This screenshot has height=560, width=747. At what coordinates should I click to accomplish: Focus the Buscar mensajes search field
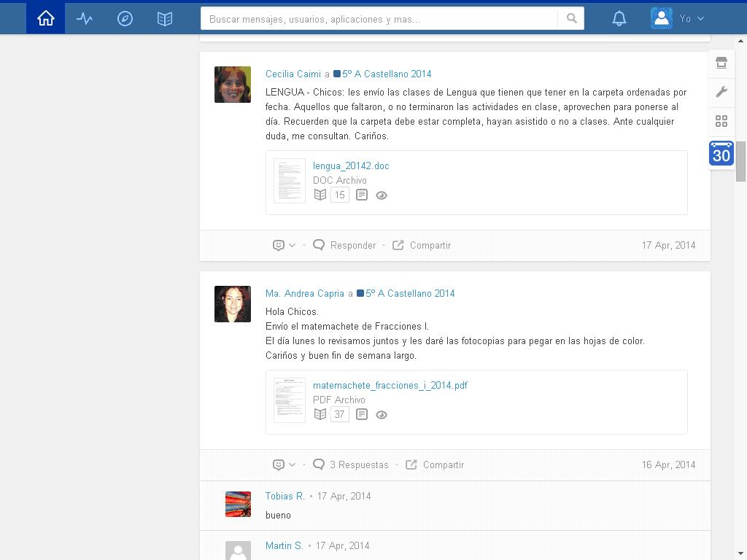pos(379,18)
